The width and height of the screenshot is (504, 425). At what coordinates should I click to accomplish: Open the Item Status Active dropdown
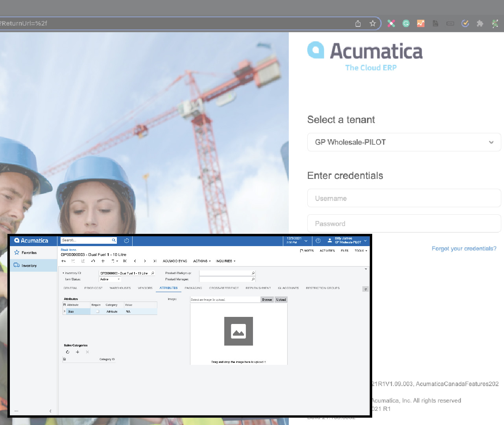coord(110,279)
